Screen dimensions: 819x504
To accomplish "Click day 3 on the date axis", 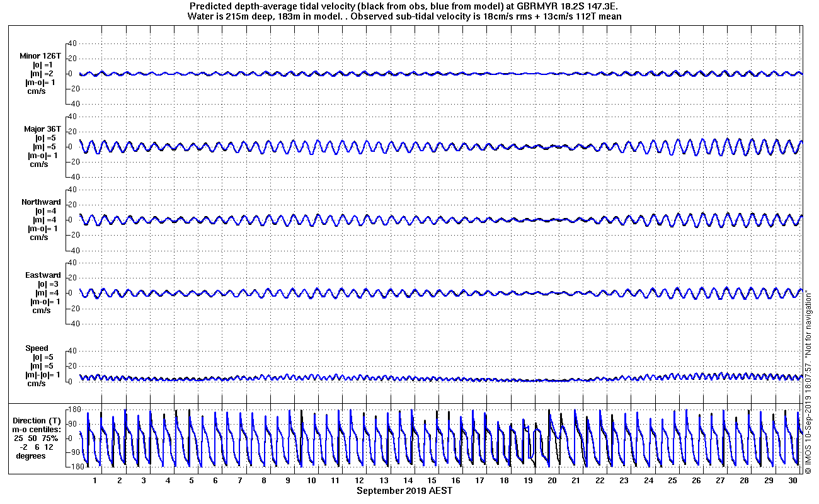I will pos(144,480).
